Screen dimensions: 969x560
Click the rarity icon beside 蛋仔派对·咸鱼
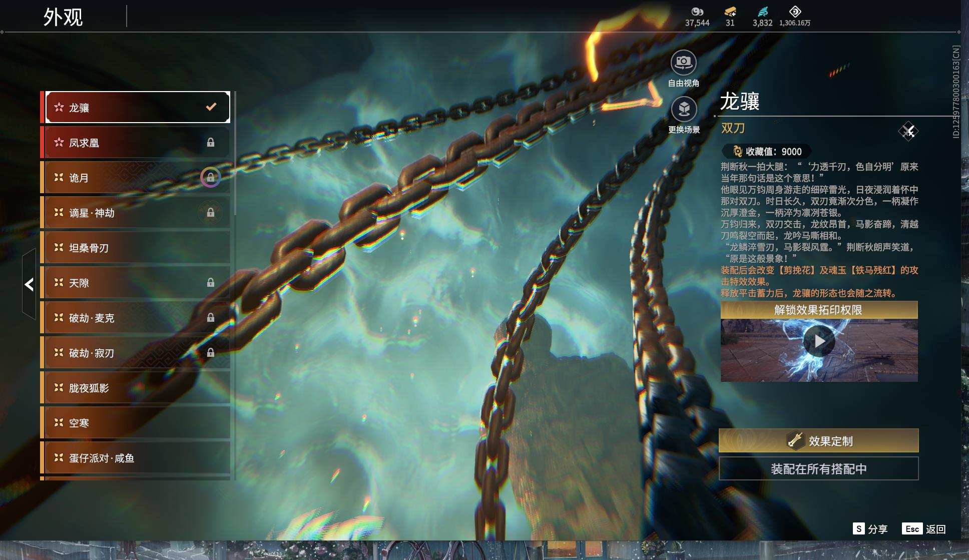[x=59, y=457]
